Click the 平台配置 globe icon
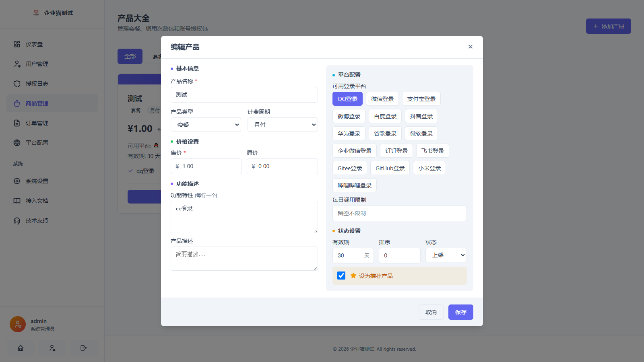 [17, 143]
